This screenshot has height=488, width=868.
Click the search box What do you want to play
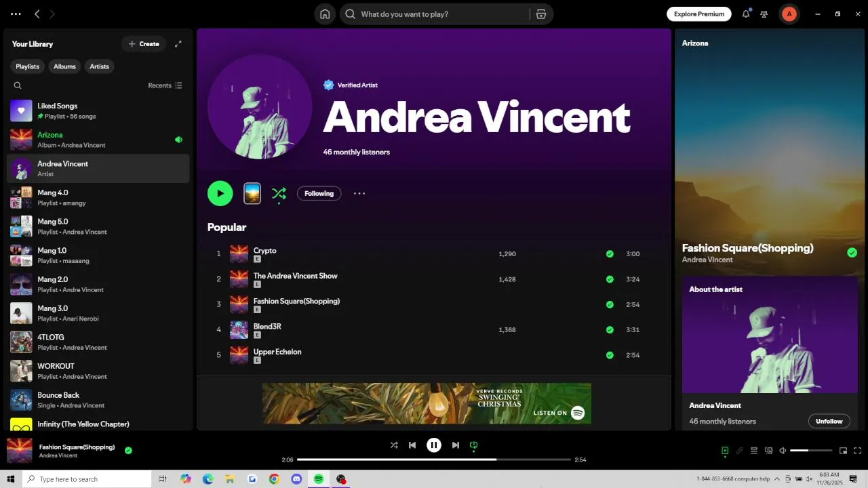click(x=436, y=14)
